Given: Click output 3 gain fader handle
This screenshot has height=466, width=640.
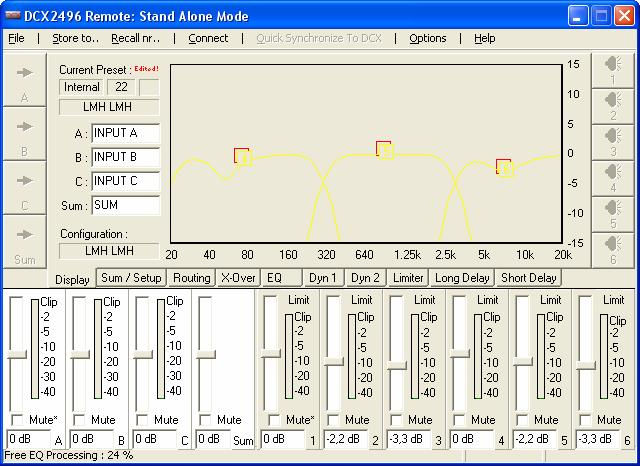Looking at the screenshot, I should click(397, 365).
